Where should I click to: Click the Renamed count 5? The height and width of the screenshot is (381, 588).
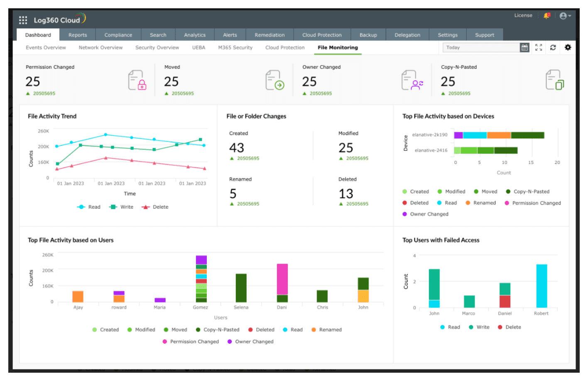point(233,194)
